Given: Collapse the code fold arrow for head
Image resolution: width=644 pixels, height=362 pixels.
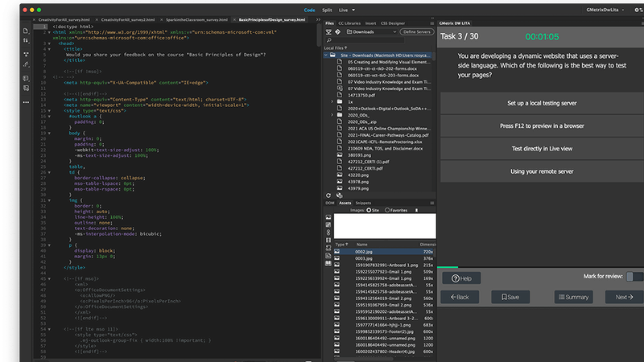Looking at the screenshot, I should [x=49, y=43].
